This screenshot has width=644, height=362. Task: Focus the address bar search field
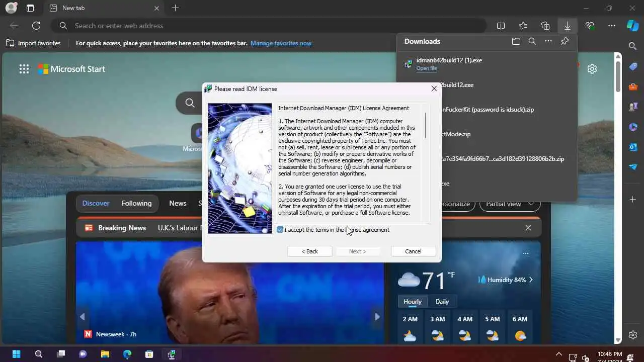pyautogui.click(x=269, y=26)
